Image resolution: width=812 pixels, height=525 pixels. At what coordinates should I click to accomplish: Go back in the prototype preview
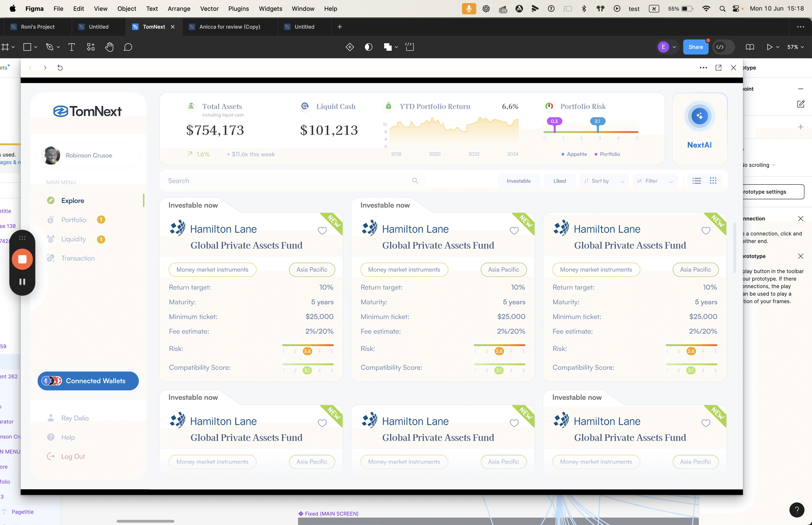pos(30,67)
